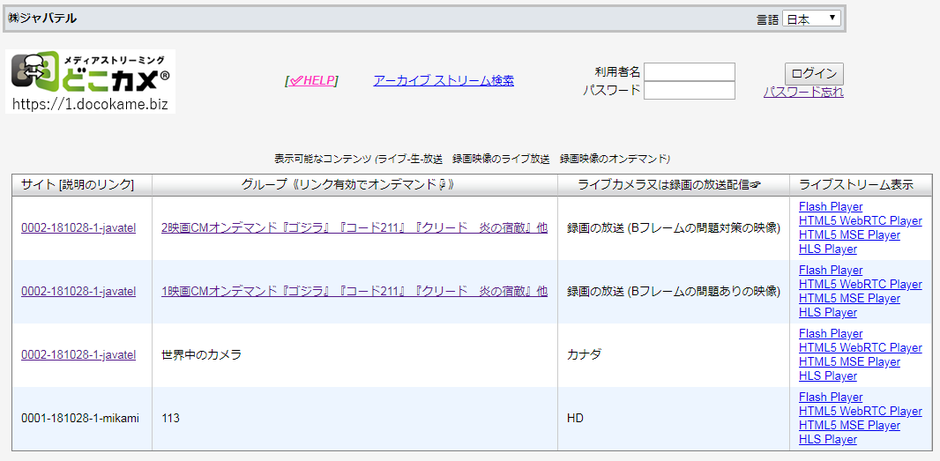This screenshot has height=461, width=940.
Task: Open HLS Player for HD row
Action: click(x=828, y=440)
